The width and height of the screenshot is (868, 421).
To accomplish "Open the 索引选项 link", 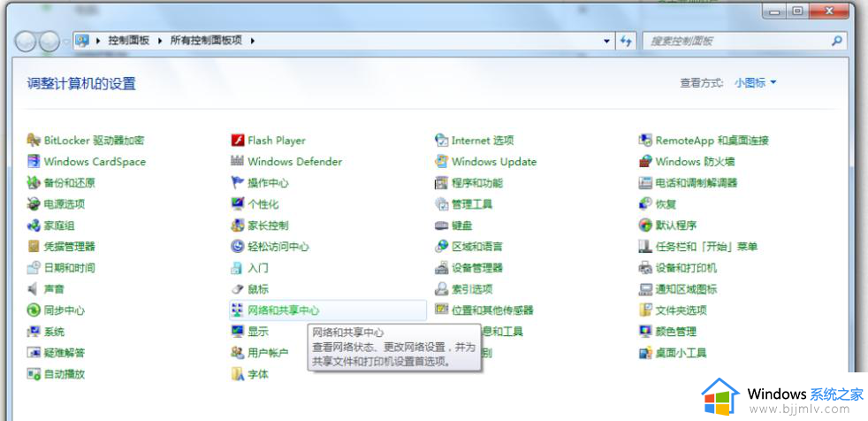I will click(x=472, y=289).
